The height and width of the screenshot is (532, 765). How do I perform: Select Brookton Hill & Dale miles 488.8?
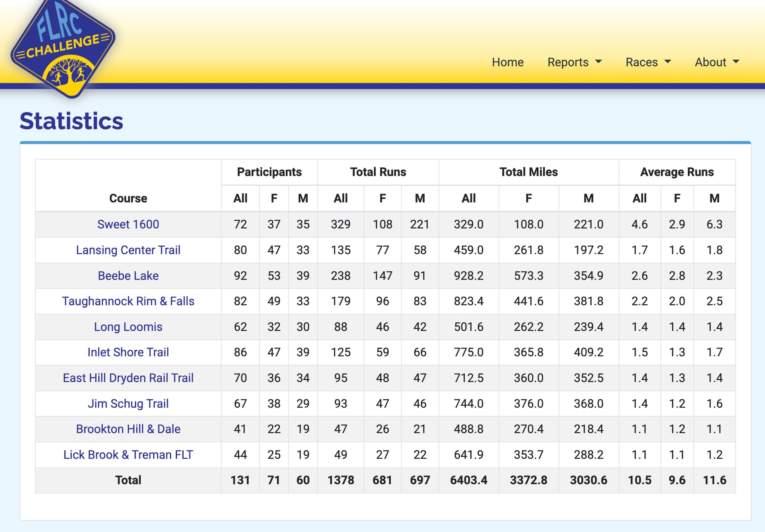coord(469,429)
